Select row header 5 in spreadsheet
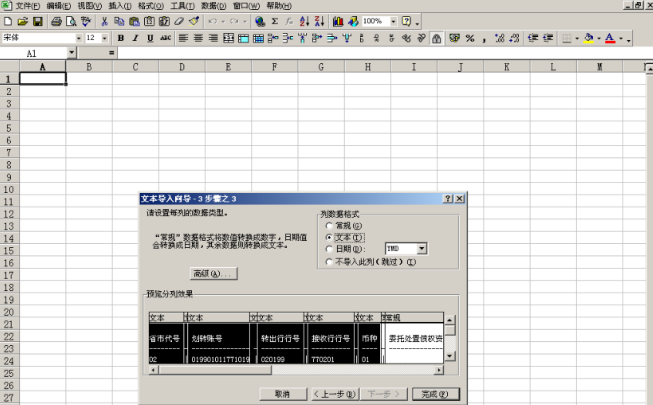The image size is (653, 405). (x=9, y=128)
